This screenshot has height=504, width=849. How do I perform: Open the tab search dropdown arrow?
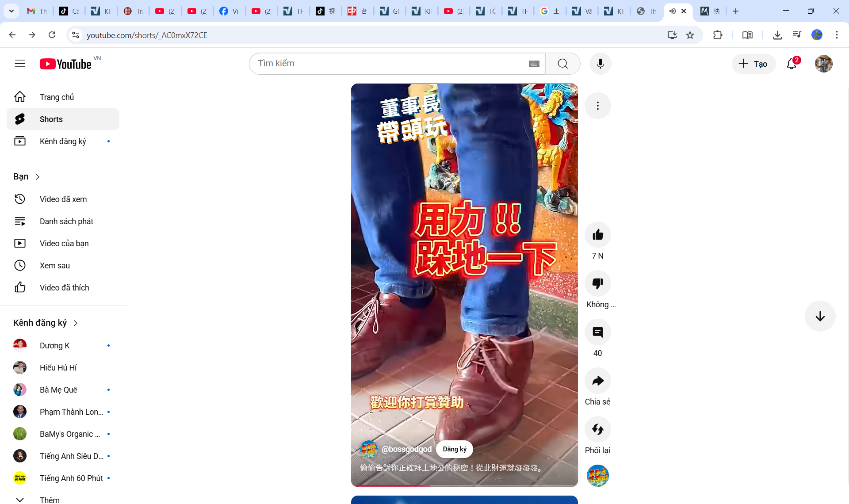11,11
